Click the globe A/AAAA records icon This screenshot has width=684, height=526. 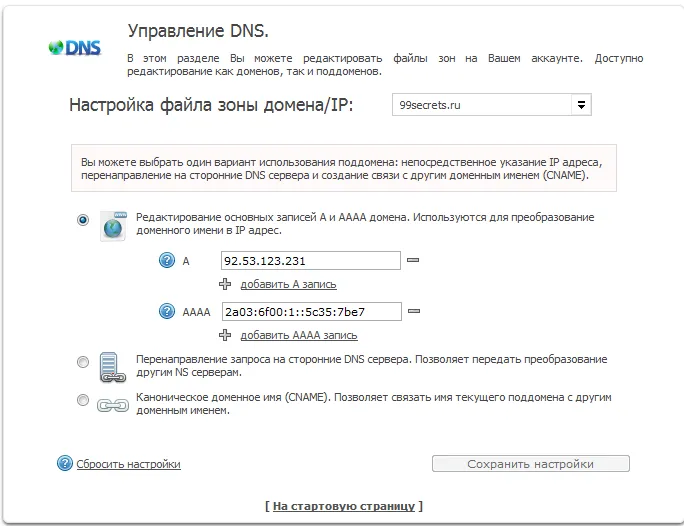[113, 226]
